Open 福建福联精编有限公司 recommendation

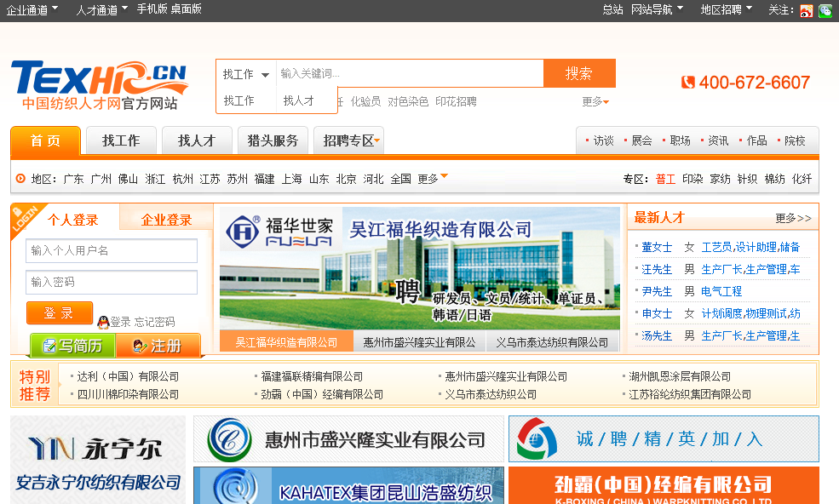click(x=312, y=376)
